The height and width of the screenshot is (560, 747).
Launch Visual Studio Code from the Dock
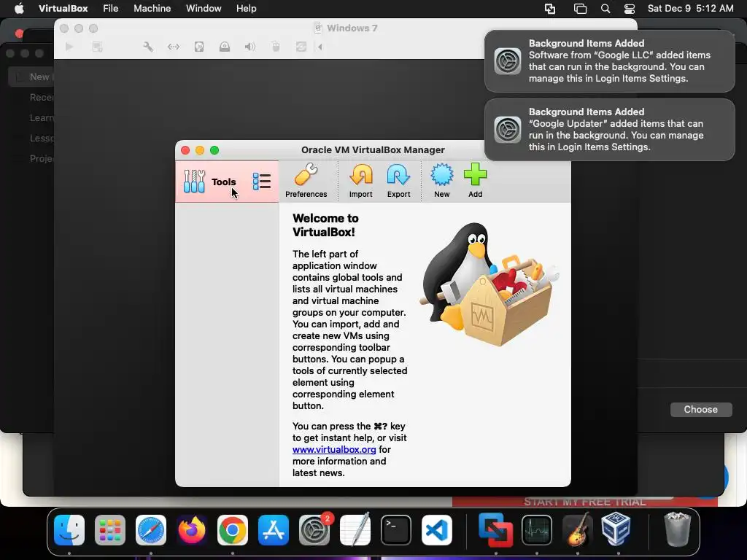tap(437, 530)
